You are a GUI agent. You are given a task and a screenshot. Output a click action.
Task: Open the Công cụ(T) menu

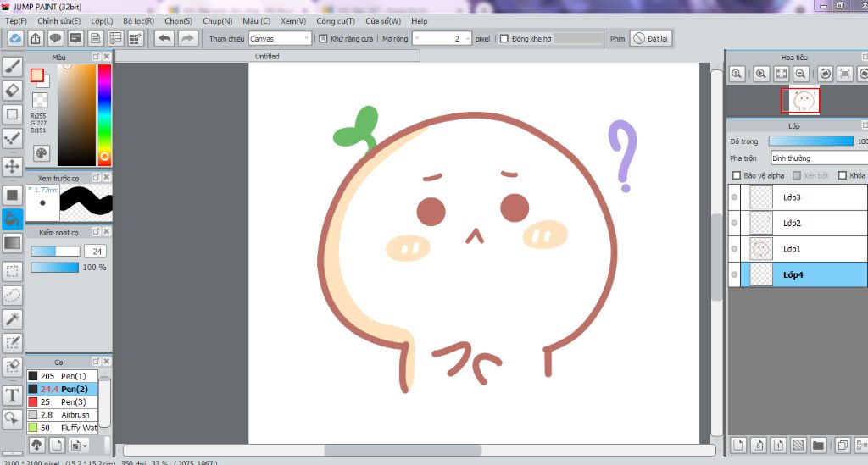(336, 21)
